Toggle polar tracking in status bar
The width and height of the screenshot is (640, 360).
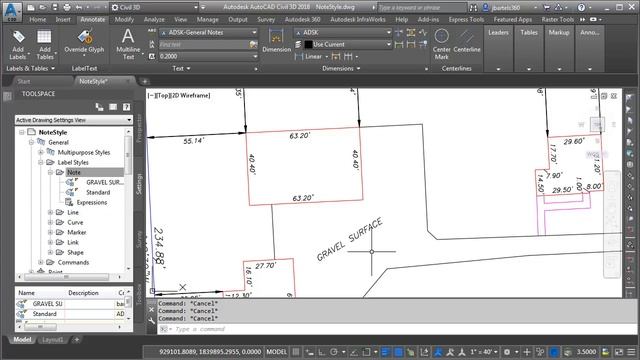click(x=334, y=352)
